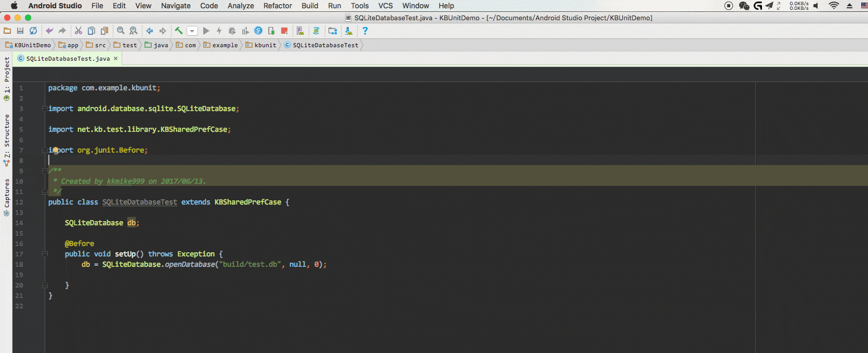This screenshot has width=868, height=353.
Task: Click the SQLiteDatabaseTest breadcrumb class
Action: [321, 45]
